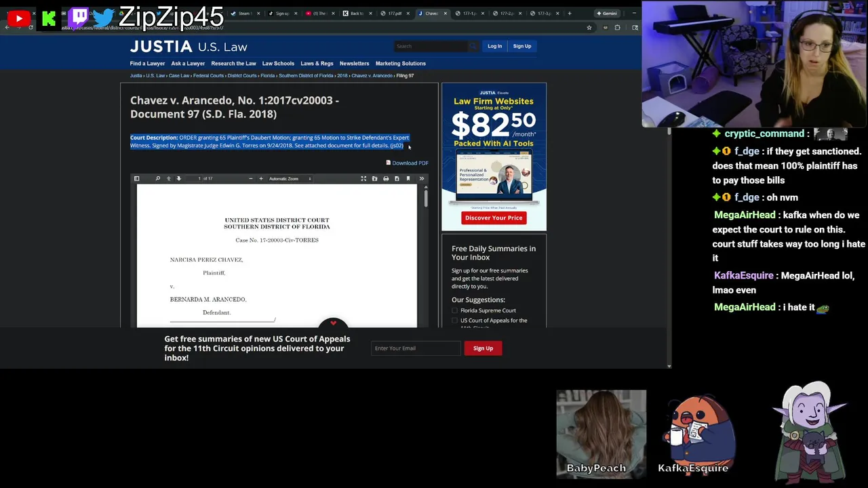Open the browser extensions puzzle icon

(x=617, y=28)
